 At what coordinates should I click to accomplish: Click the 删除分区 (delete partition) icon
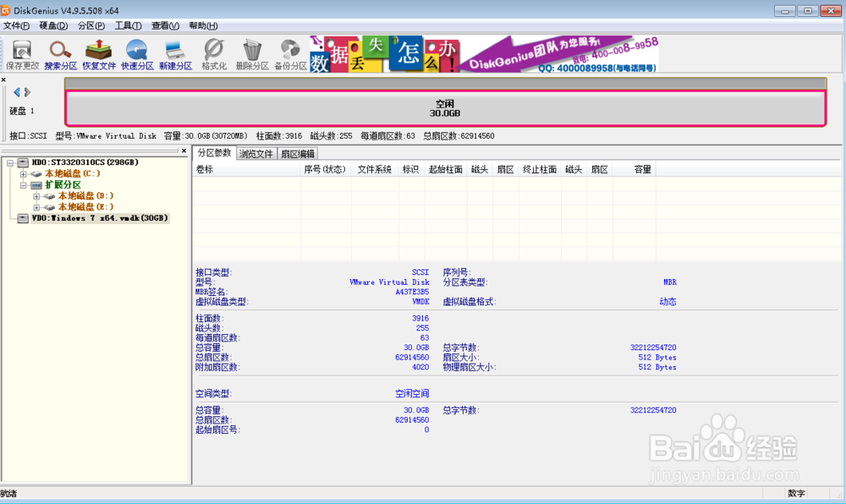pos(252,52)
